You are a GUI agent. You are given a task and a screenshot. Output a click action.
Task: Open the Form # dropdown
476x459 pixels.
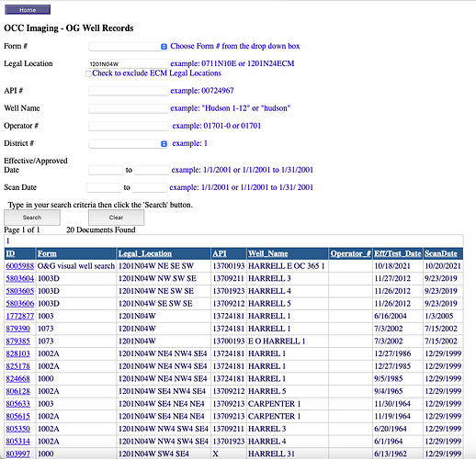click(x=128, y=47)
